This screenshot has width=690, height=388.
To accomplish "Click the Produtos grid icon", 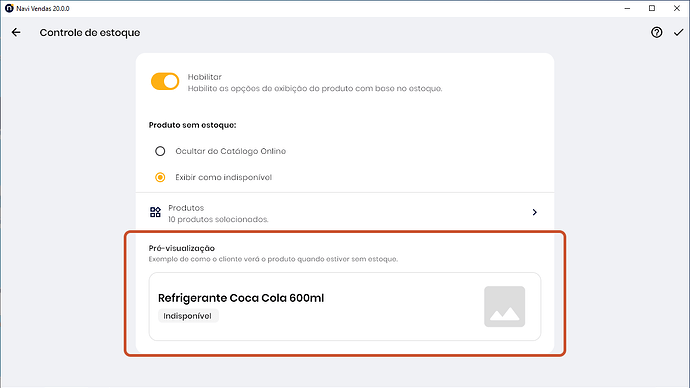I will pyautogui.click(x=155, y=212).
